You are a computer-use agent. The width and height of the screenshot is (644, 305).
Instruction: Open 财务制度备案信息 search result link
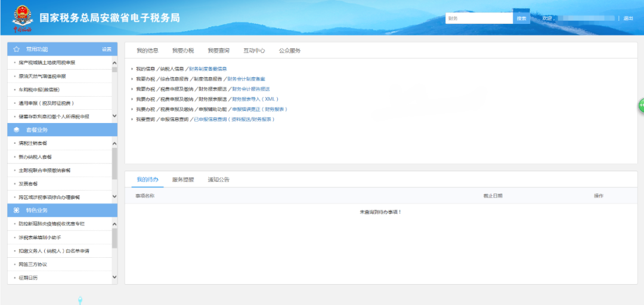208,69
